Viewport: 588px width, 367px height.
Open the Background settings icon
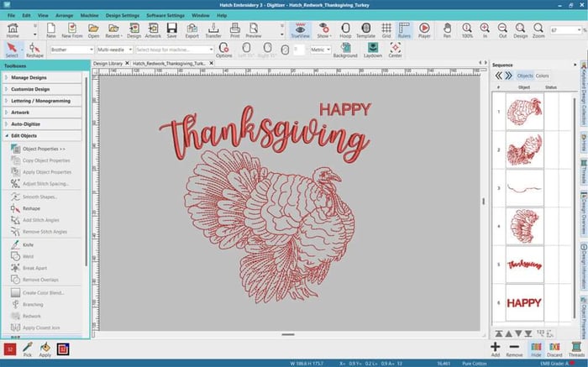344,50
